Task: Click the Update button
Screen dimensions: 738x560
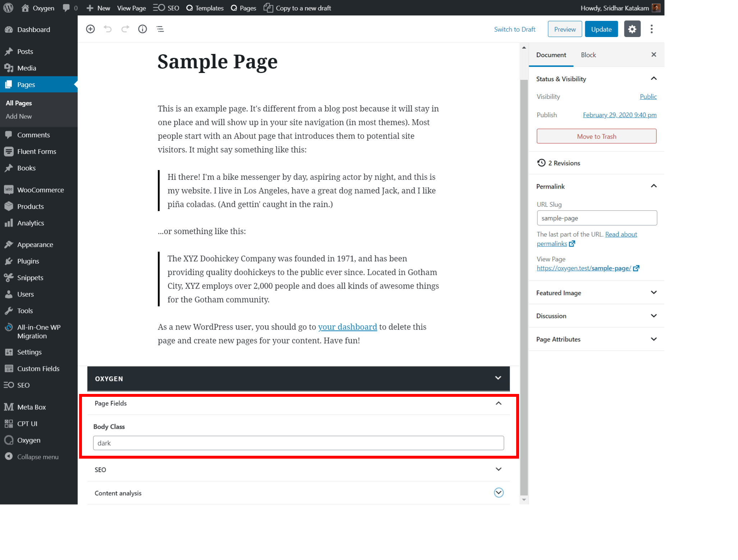Action: point(601,29)
